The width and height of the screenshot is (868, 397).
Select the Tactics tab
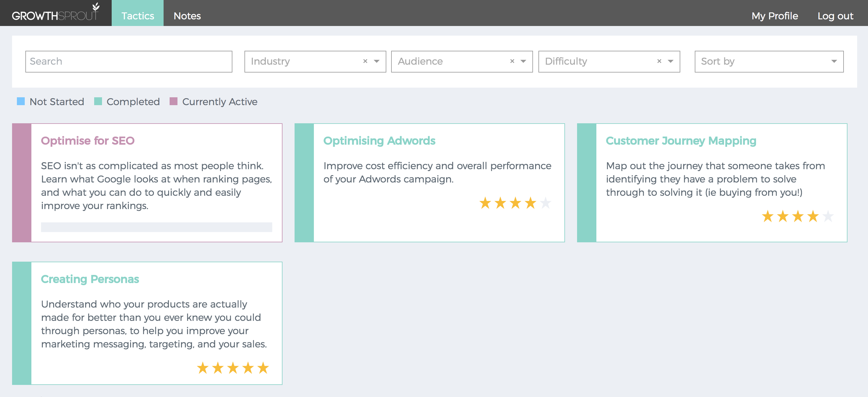coord(138,15)
